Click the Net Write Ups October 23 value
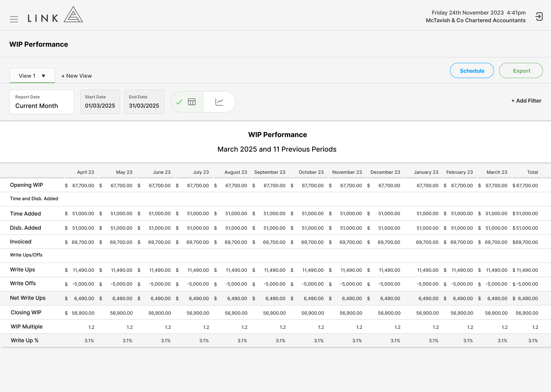 pyautogui.click(x=314, y=299)
